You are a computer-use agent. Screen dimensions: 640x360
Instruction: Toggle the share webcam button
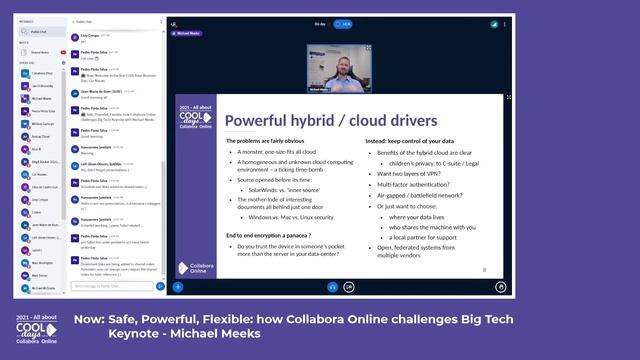click(x=349, y=287)
